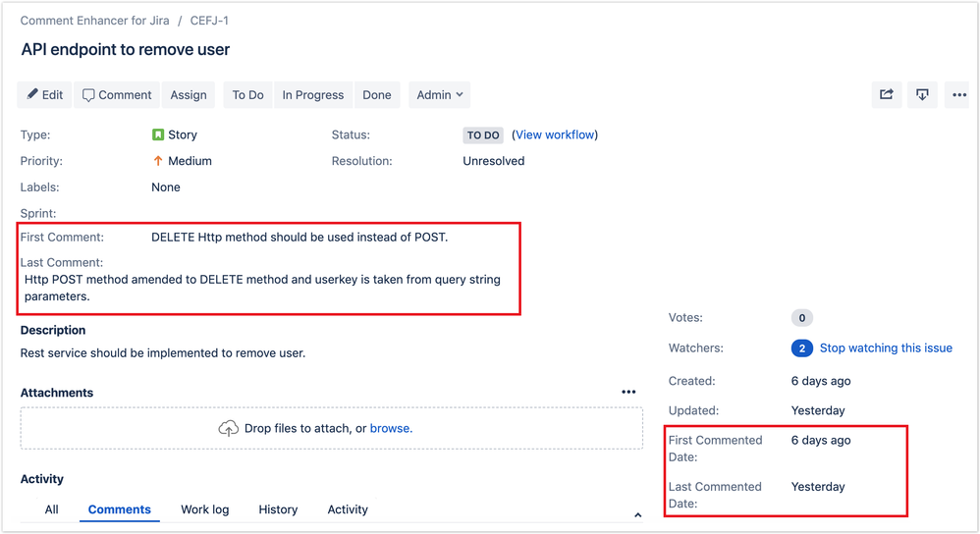
Task: Click the Assign button
Action: (x=189, y=95)
